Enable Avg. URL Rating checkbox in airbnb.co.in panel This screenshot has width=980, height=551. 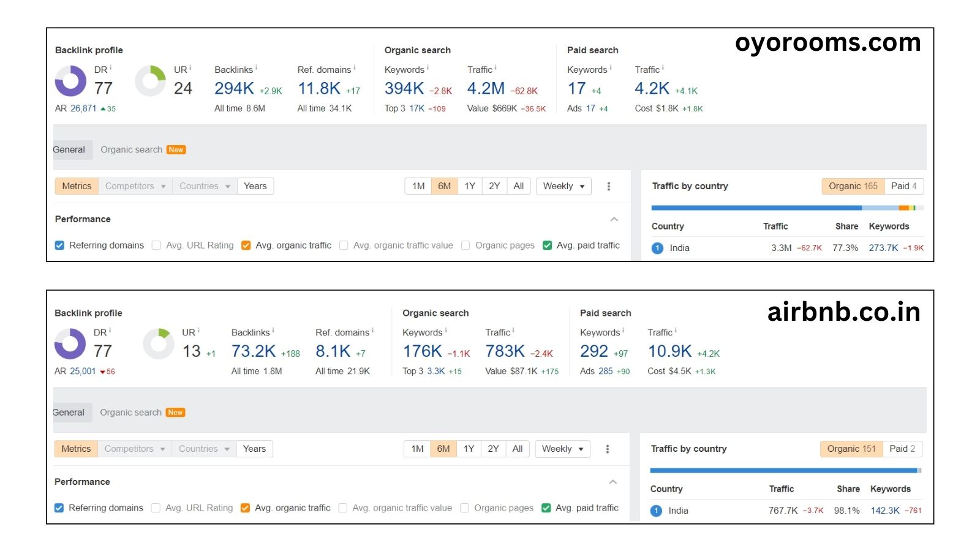(x=156, y=508)
